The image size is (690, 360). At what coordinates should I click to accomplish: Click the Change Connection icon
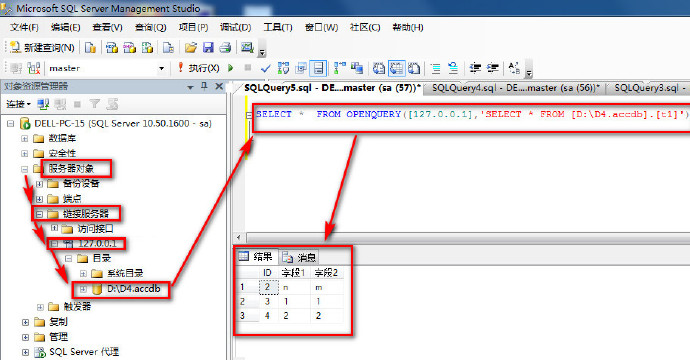pos(34,68)
